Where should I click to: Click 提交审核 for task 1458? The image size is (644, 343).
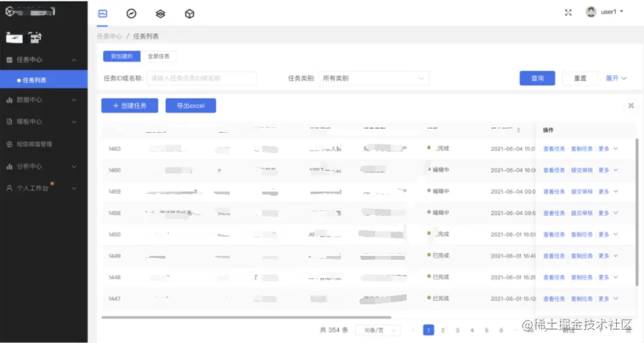(582, 213)
